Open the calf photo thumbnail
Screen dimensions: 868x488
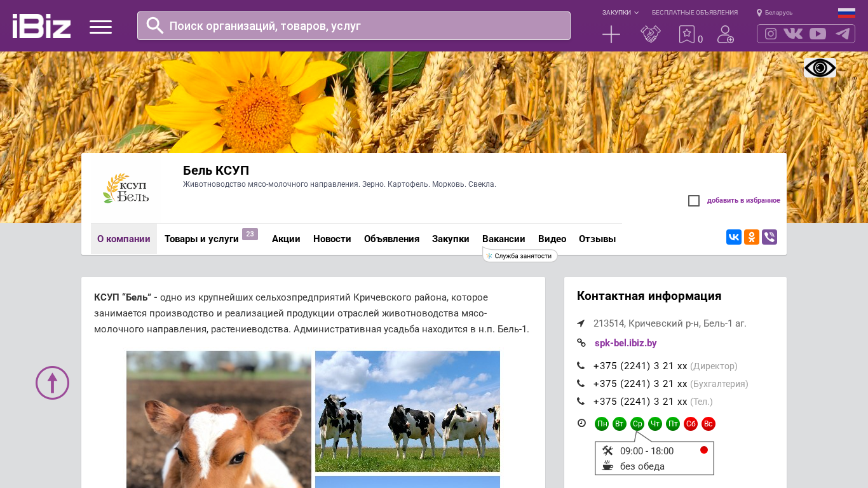(219, 419)
